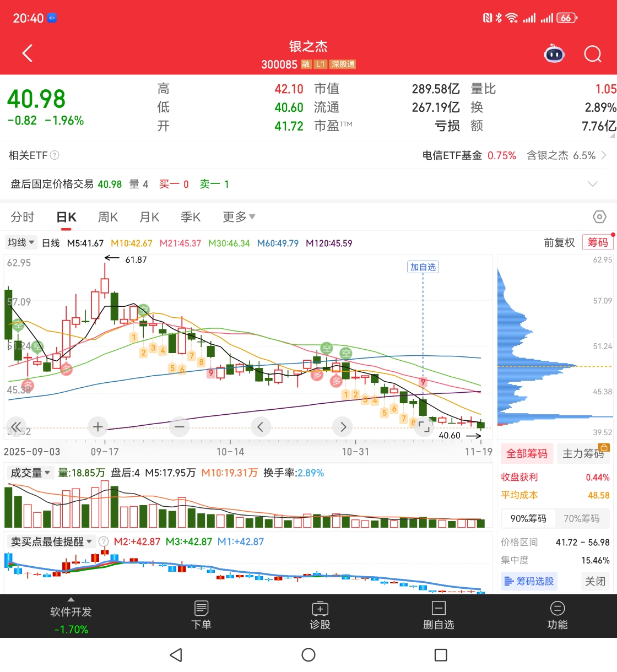Tap the 平均成本 48.58 value
The height and width of the screenshot is (672, 617).
(598, 495)
